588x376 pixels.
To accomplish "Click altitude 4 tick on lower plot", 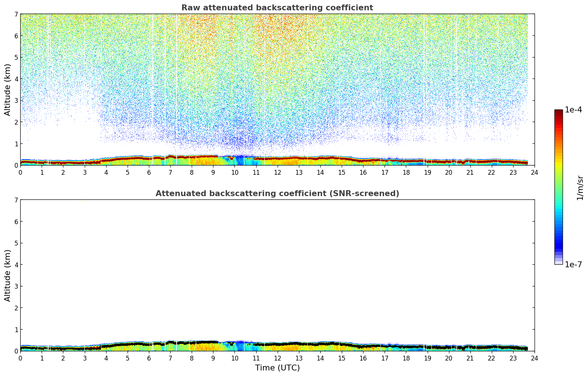I will 16,265.
